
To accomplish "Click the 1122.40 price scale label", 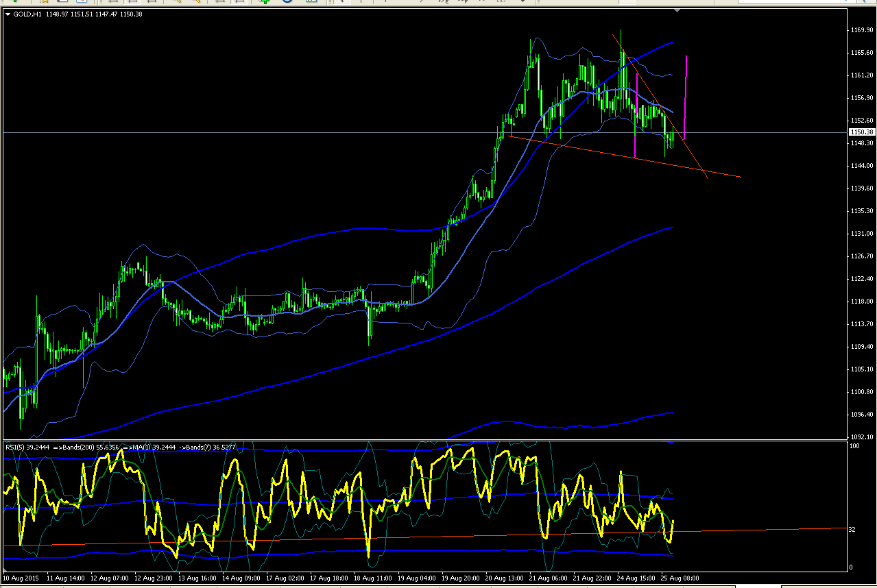I will pos(861,279).
